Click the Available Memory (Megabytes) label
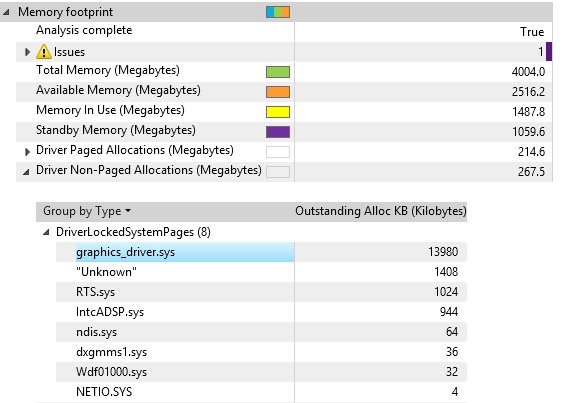Image resolution: width=563 pixels, height=403 pixels. point(118,90)
